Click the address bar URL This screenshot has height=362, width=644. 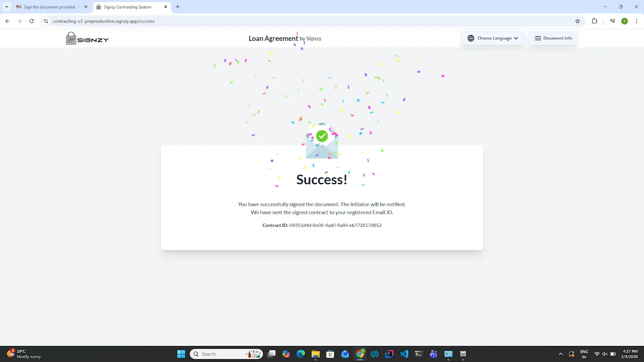point(103,21)
